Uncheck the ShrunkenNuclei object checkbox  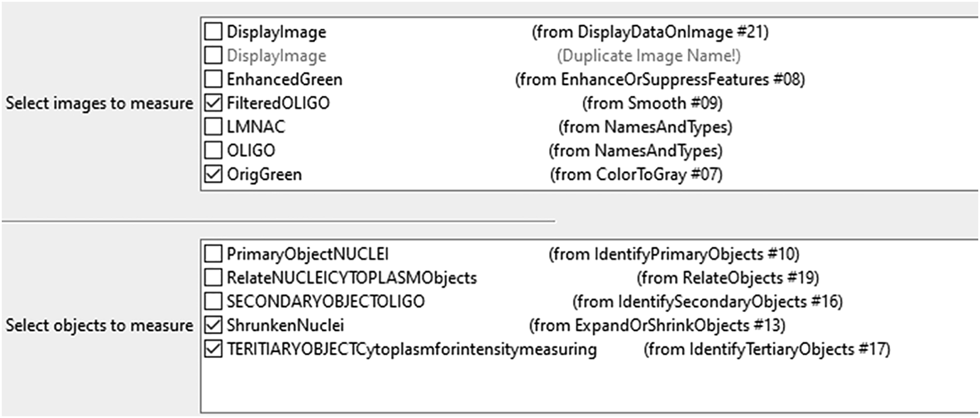coord(213,325)
